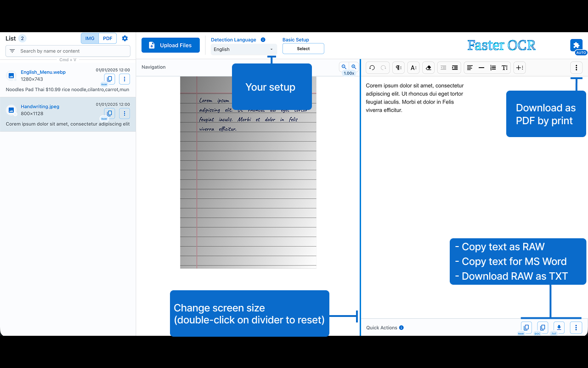Toggle paragraph marks visibility
Viewport: 588px width, 368px height.
[x=398, y=68]
